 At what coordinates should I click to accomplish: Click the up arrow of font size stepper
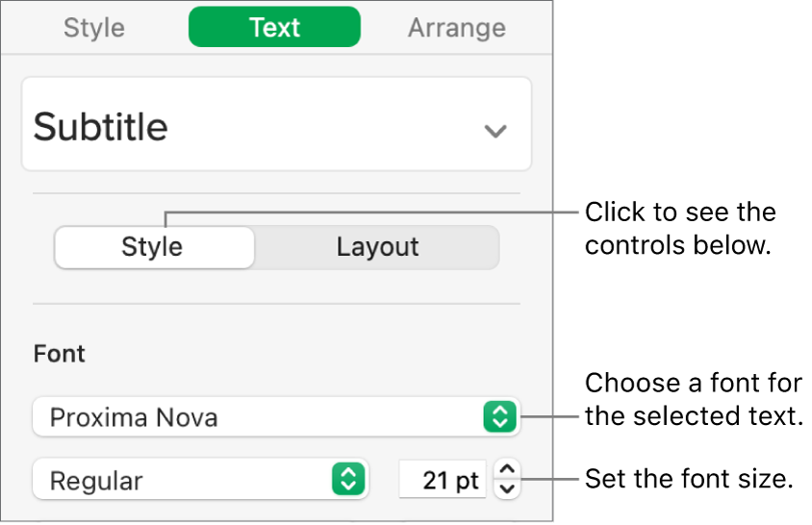point(509,469)
